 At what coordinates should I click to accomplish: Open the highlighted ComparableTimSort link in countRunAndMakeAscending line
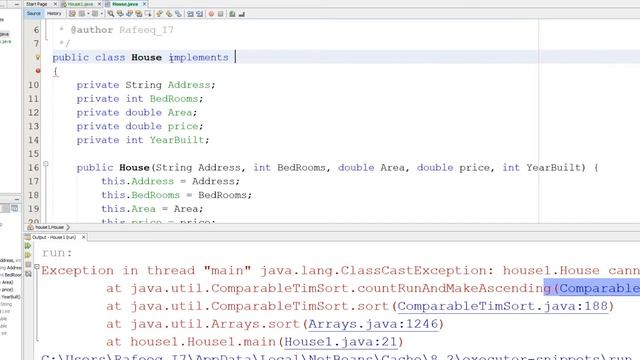pos(599,288)
